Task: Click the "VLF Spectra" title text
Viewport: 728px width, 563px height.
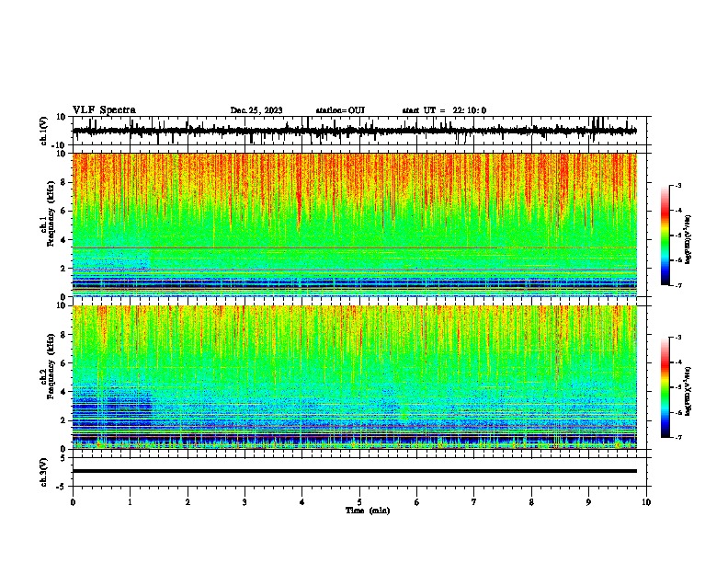Action: click(x=104, y=110)
